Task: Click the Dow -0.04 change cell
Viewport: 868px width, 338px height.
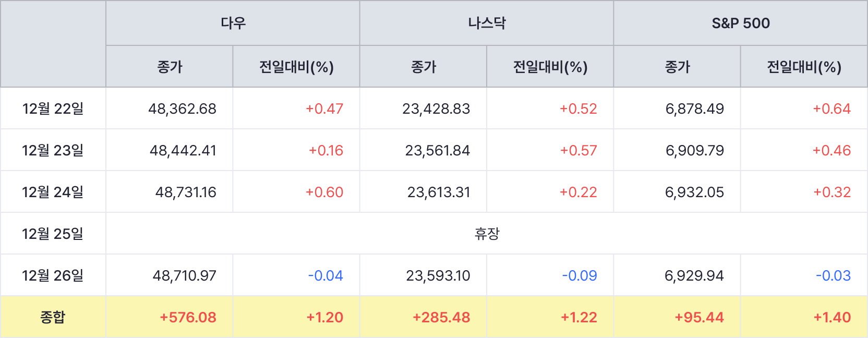Action: tap(325, 275)
